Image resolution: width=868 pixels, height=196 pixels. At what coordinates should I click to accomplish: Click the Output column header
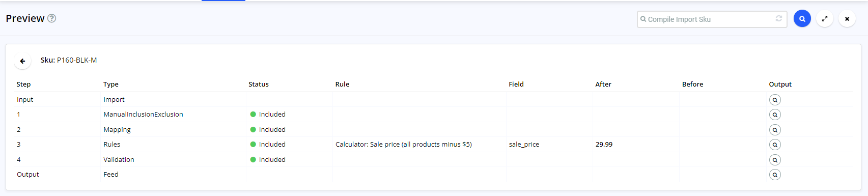[x=780, y=85]
